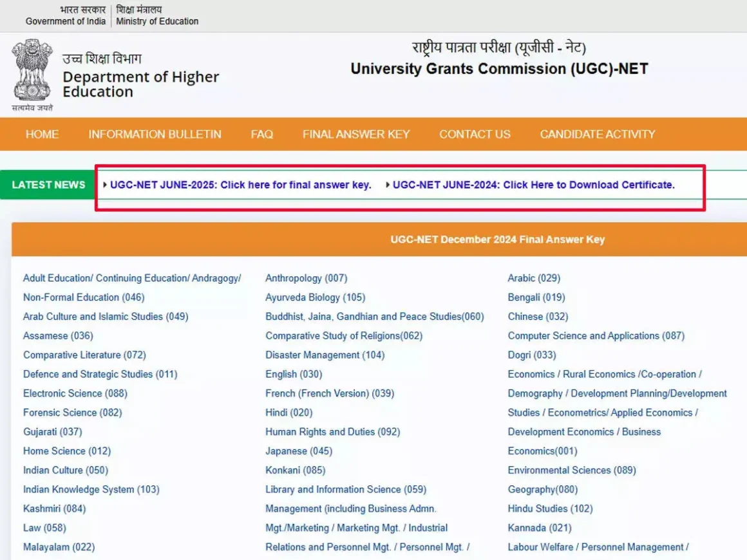Click the Kashmiri (084) link
This screenshot has width=747, height=560.
54,509
